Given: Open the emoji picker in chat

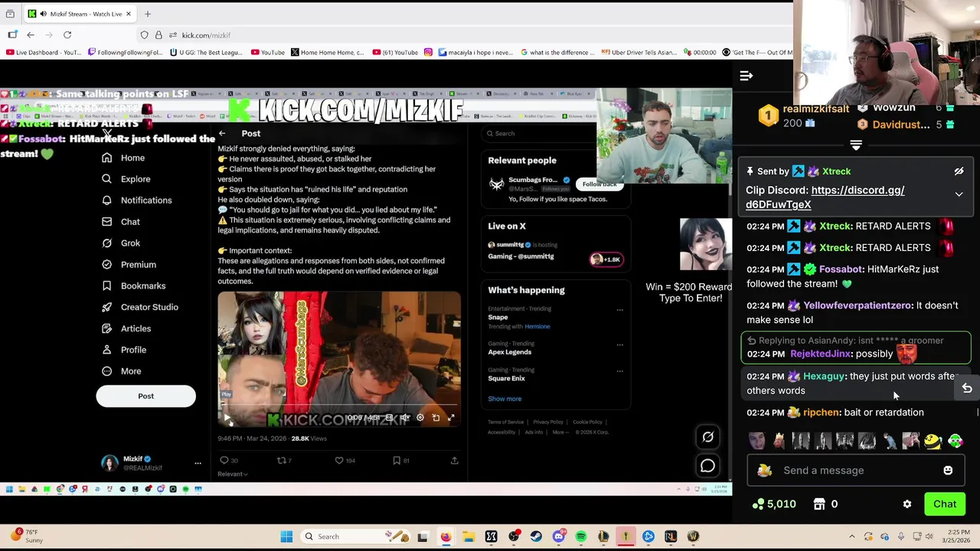Looking at the screenshot, I should point(948,471).
